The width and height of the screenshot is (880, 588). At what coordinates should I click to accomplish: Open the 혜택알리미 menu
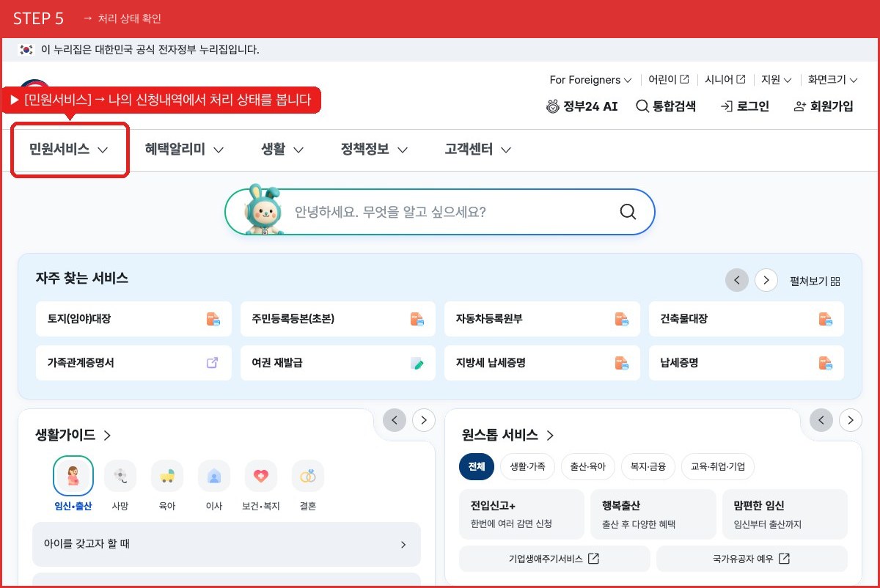point(184,150)
